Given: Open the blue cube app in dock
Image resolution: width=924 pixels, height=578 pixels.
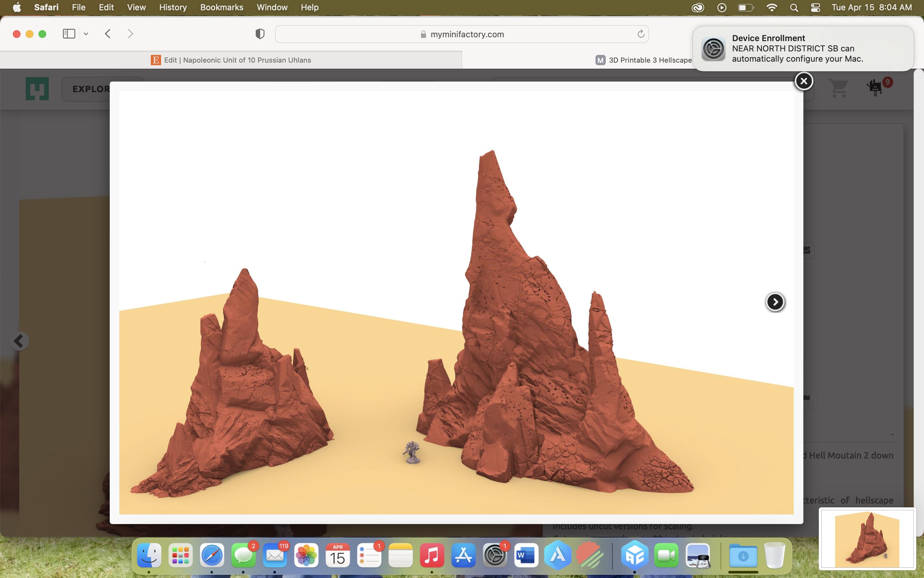Looking at the screenshot, I should (x=635, y=555).
